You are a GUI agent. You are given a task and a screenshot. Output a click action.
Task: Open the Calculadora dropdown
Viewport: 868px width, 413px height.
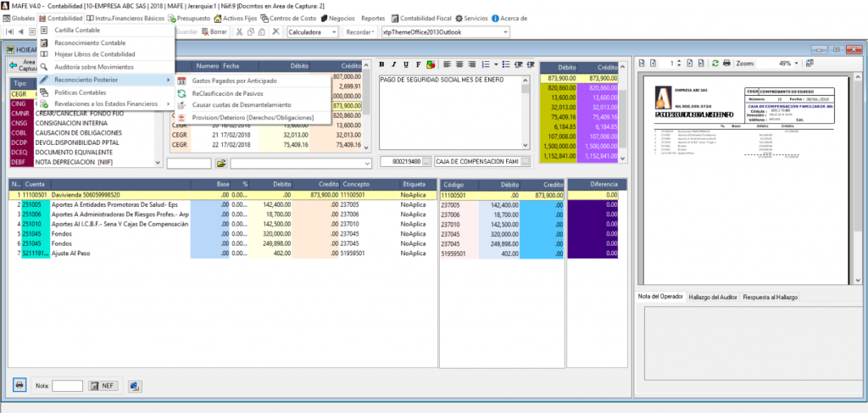(x=335, y=31)
